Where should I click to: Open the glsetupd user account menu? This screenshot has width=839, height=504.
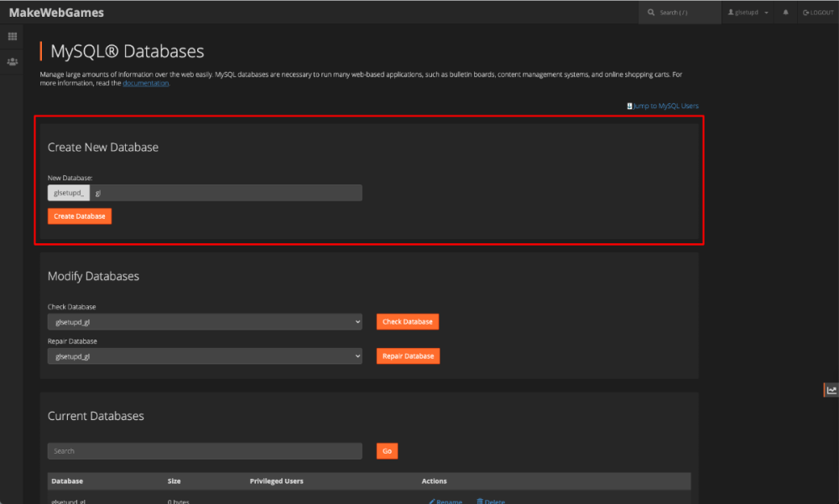[x=748, y=13]
